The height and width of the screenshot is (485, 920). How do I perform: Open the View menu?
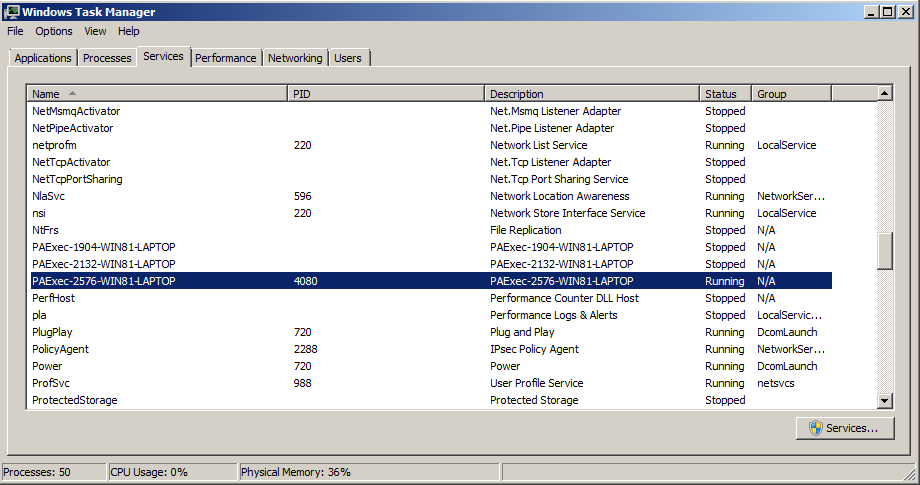(x=95, y=32)
